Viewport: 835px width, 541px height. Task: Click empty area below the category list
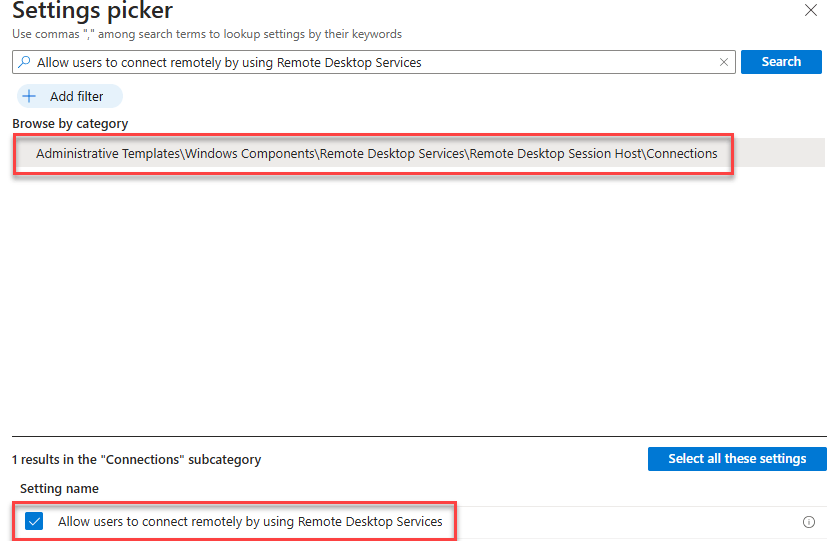[400, 300]
